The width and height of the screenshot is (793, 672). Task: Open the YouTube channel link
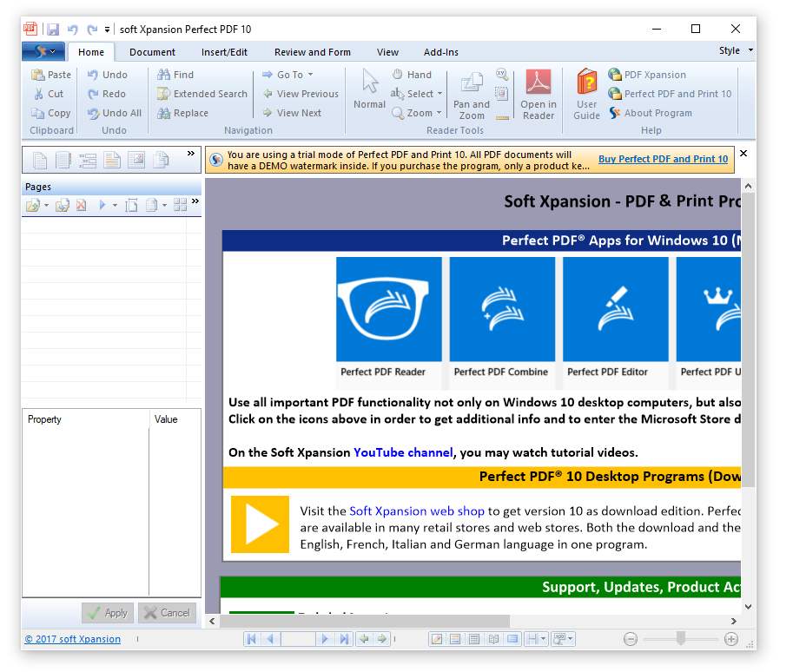403,452
